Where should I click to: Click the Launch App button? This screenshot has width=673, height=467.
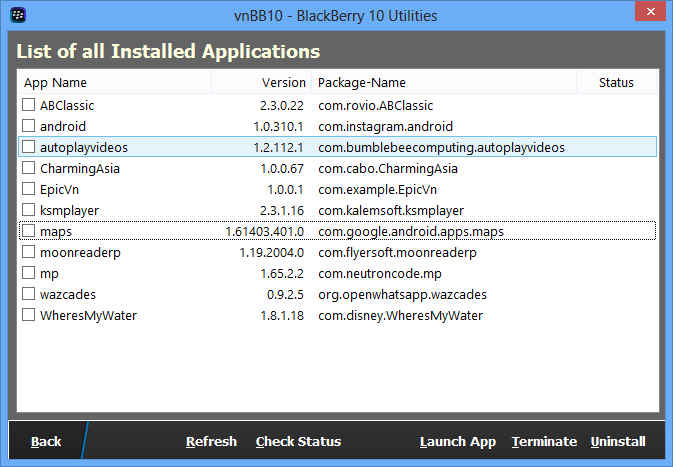pyautogui.click(x=458, y=442)
